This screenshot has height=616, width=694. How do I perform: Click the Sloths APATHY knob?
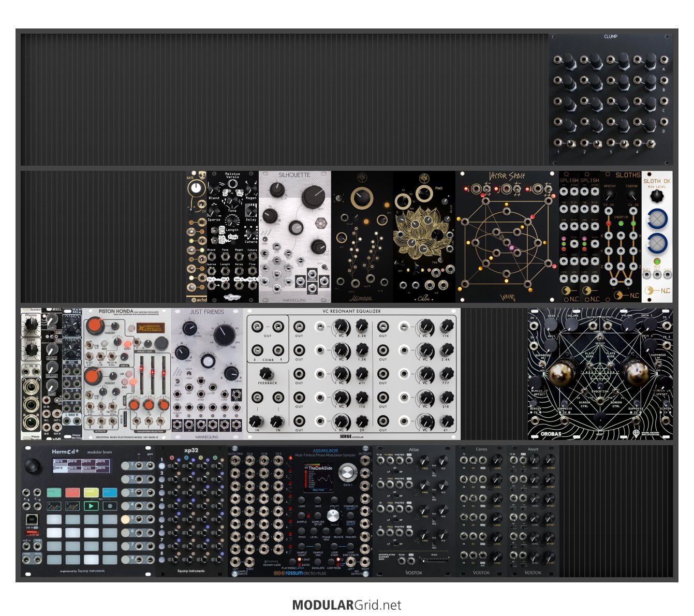click(610, 196)
